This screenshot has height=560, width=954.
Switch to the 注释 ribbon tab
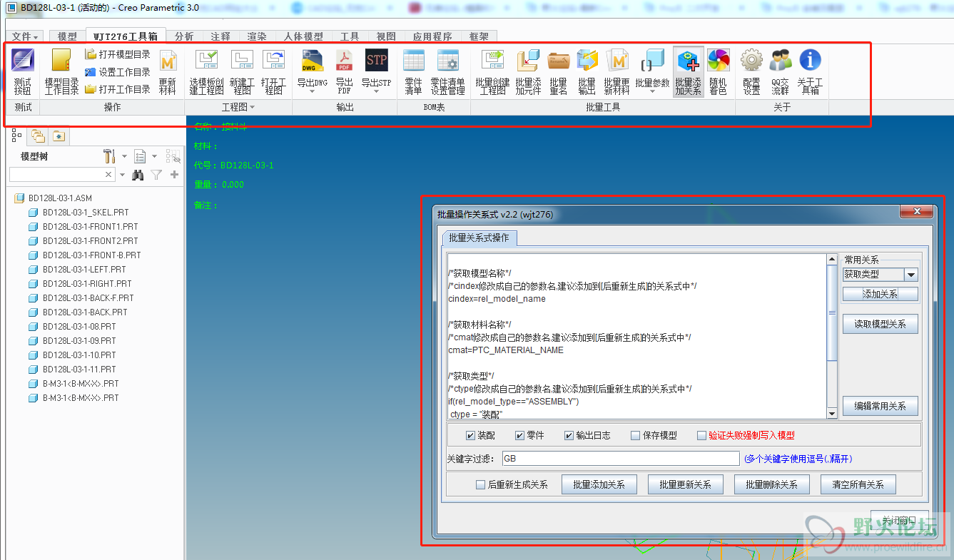[220, 36]
